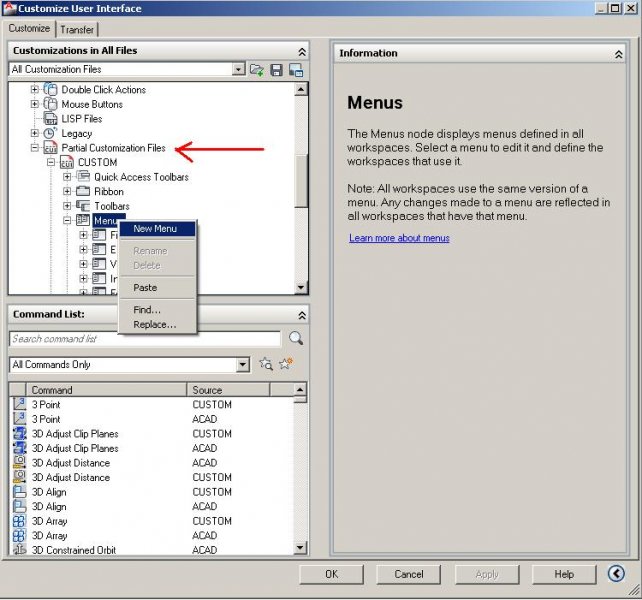Collapse the Customizations in All Files panel
The height and width of the screenshot is (600, 642).
[x=302, y=52]
